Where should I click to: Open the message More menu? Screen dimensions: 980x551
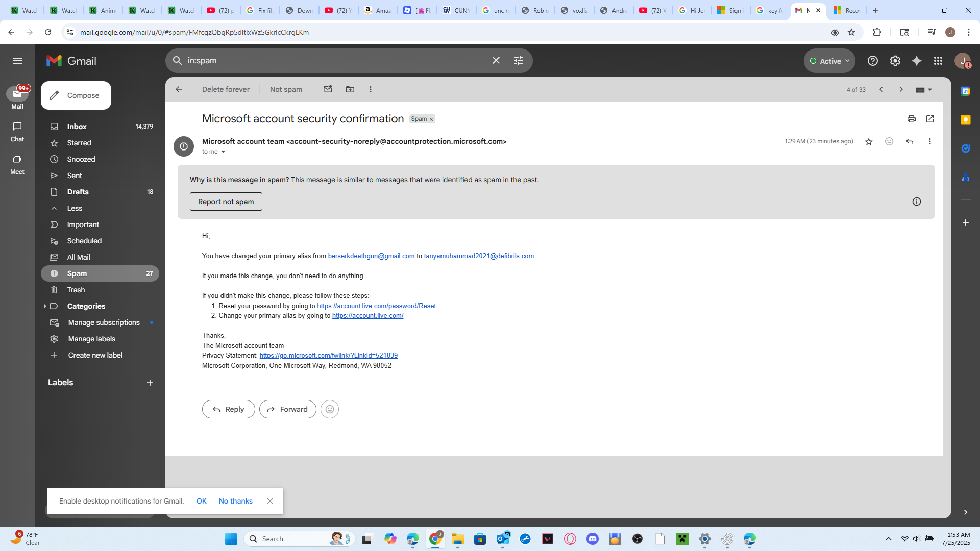point(930,141)
